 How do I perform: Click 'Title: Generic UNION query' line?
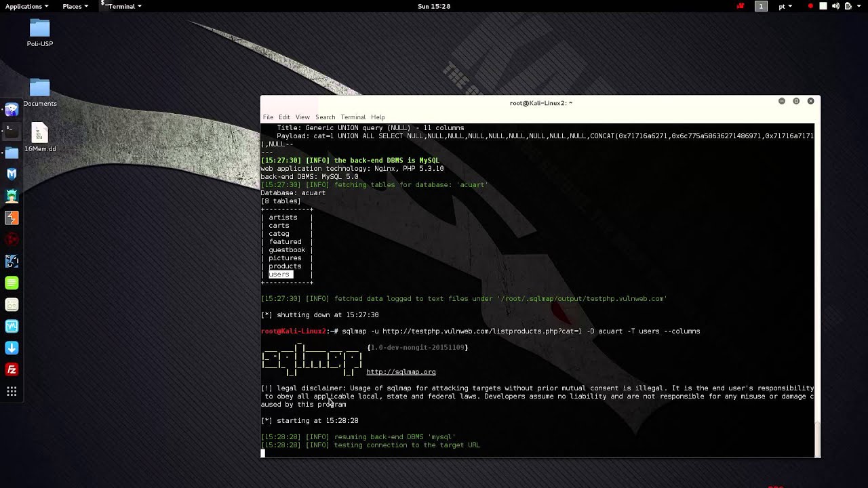pos(370,128)
